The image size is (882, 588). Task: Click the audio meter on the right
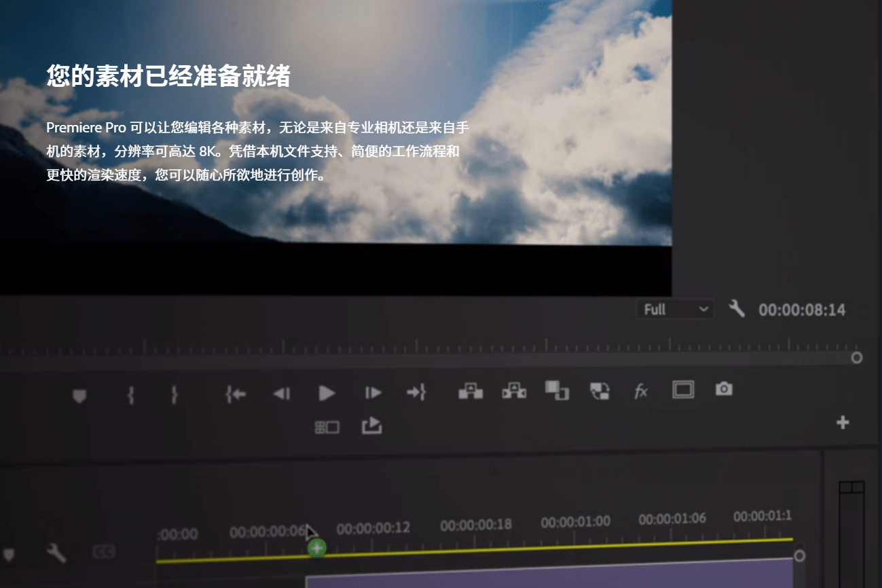click(851, 534)
